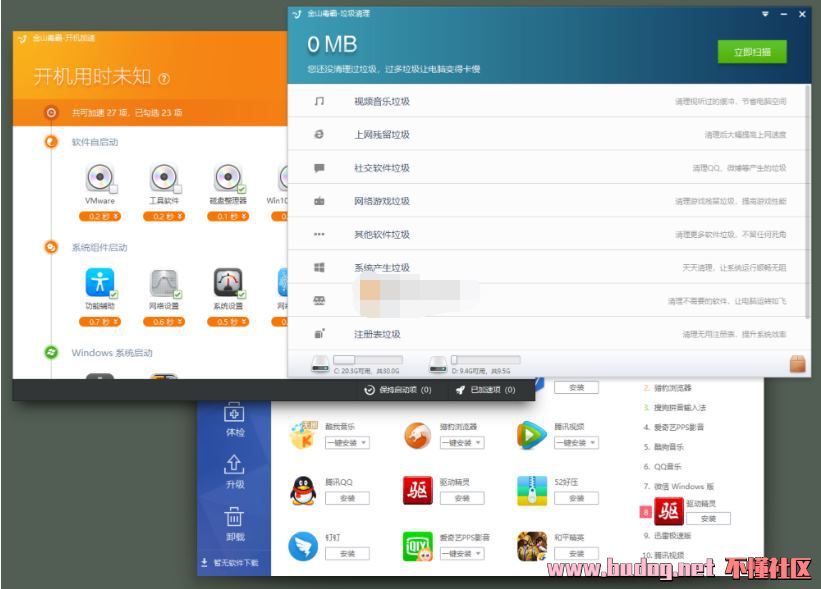The width and height of the screenshot is (821, 589).
Task: Select the 上网残留垃圾 row
Action: pyautogui.click(x=547, y=135)
